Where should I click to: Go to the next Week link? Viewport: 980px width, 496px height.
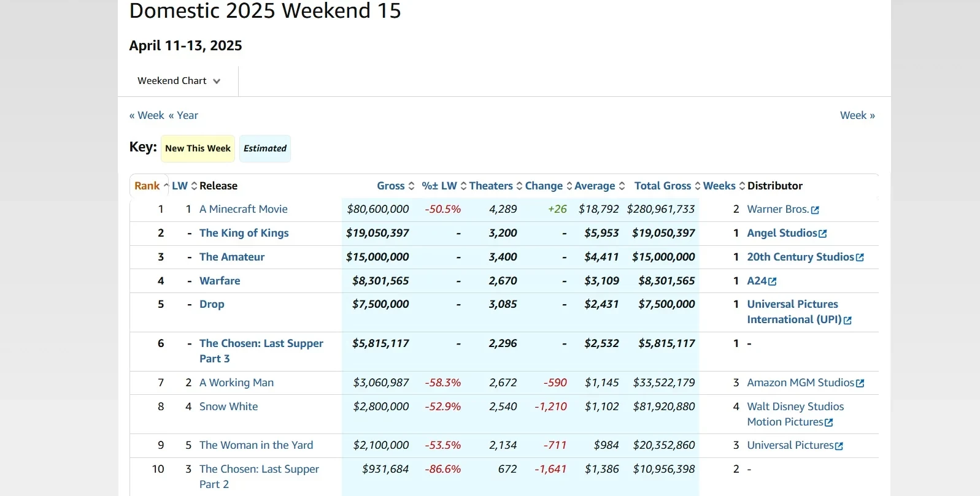(x=857, y=115)
